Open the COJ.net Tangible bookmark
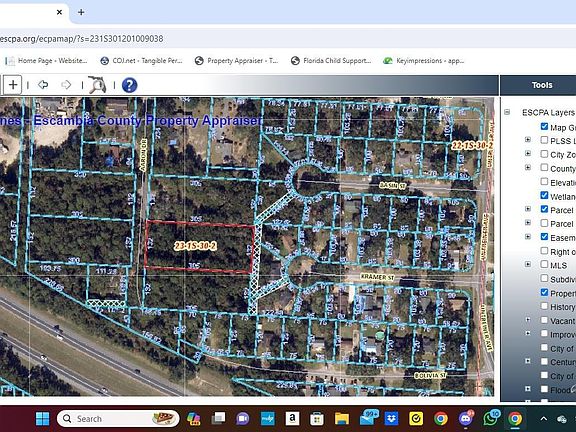The height and width of the screenshot is (432, 576). pyautogui.click(x=141, y=61)
